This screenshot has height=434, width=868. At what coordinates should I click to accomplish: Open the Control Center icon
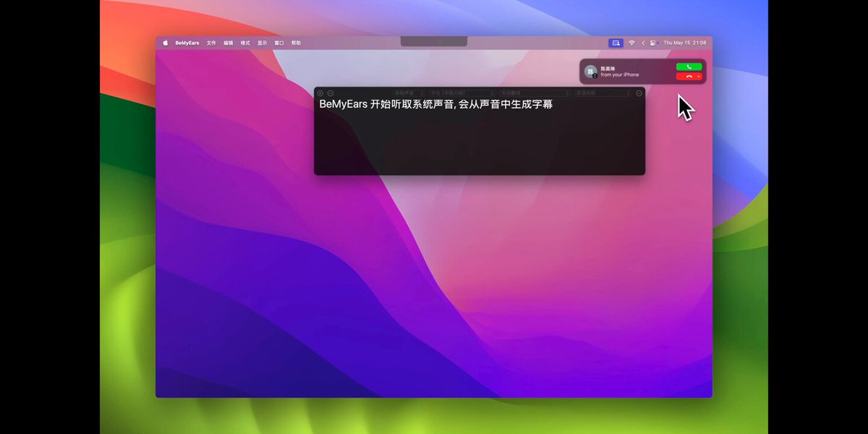[653, 43]
